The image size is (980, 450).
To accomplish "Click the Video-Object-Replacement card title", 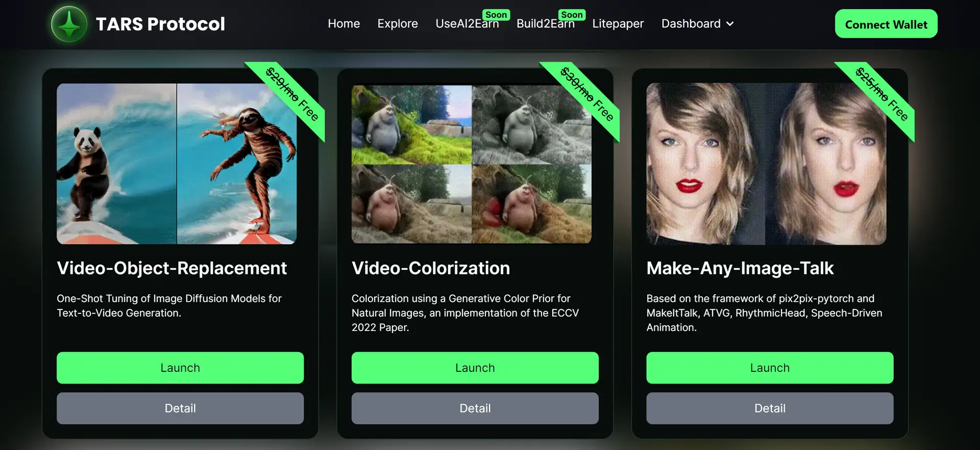I will tap(171, 268).
